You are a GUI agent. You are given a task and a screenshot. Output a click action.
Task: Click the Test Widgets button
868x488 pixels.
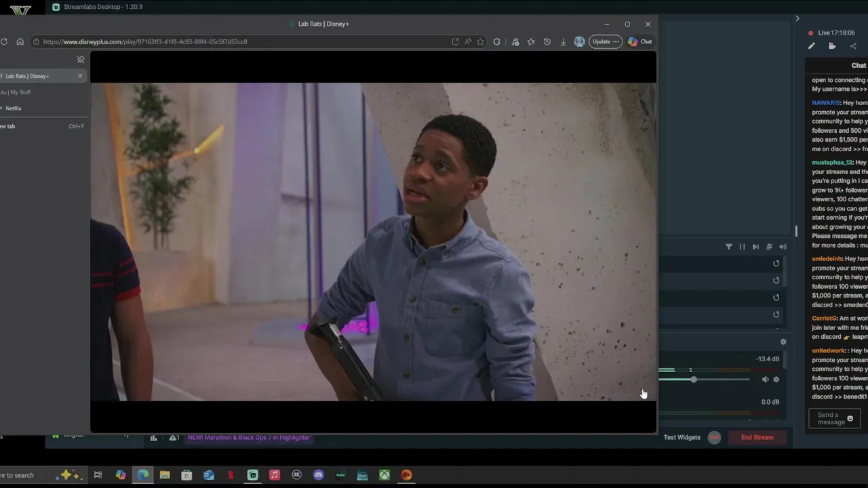pyautogui.click(x=682, y=437)
